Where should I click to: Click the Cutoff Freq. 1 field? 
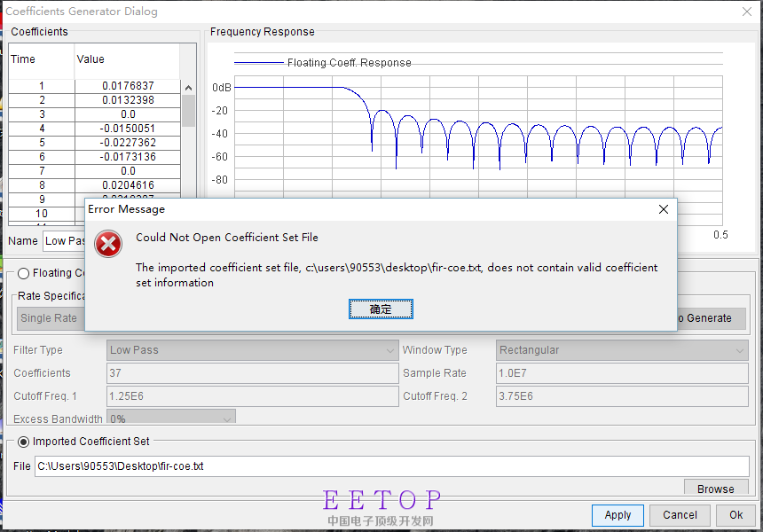pyautogui.click(x=252, y=396)
